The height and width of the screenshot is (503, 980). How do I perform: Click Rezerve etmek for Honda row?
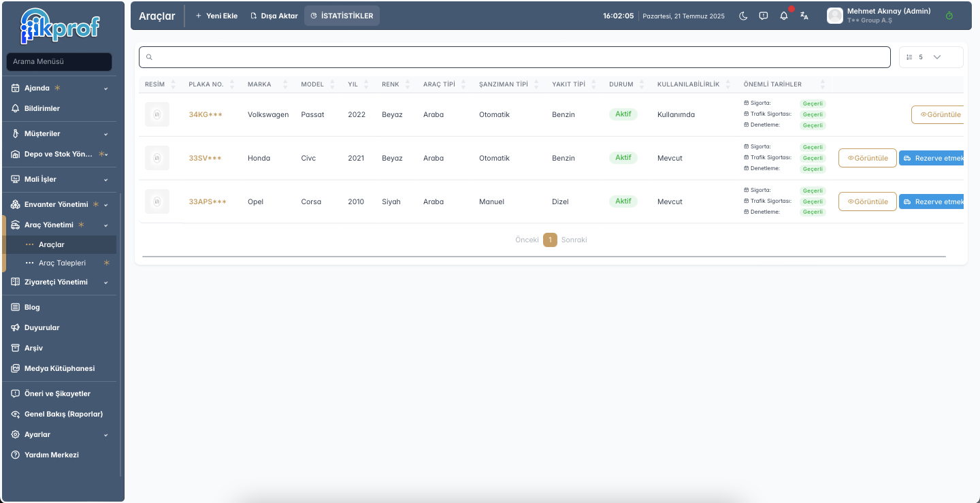click(x=932, y=158)
